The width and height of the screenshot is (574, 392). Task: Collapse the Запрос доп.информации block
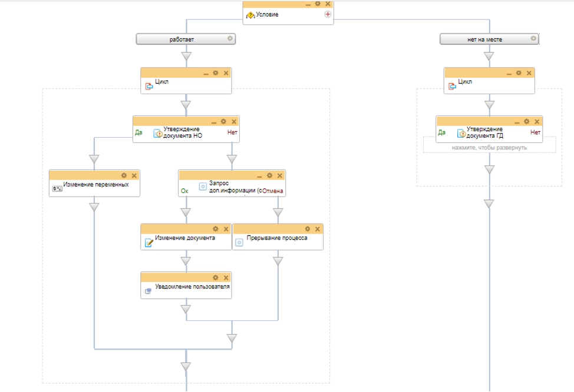tap(259, 176)
